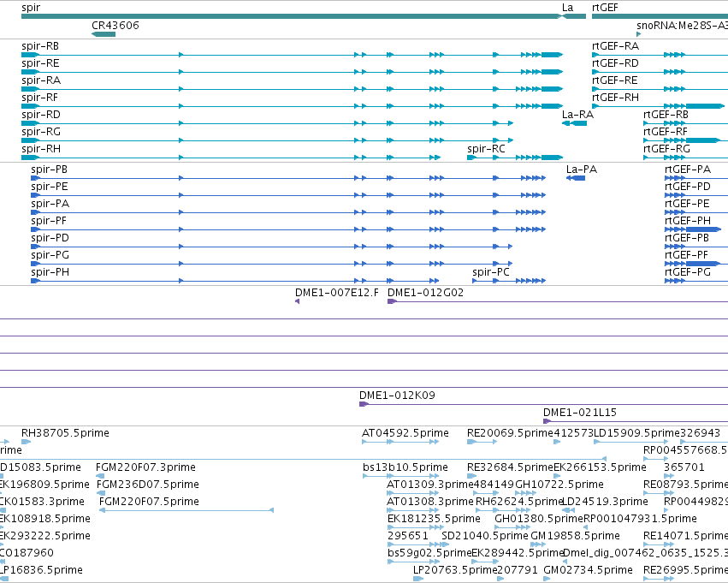Screen dimensions: 728x583
Task: Select transcript spir-RB
Action: tap(292, 55)
